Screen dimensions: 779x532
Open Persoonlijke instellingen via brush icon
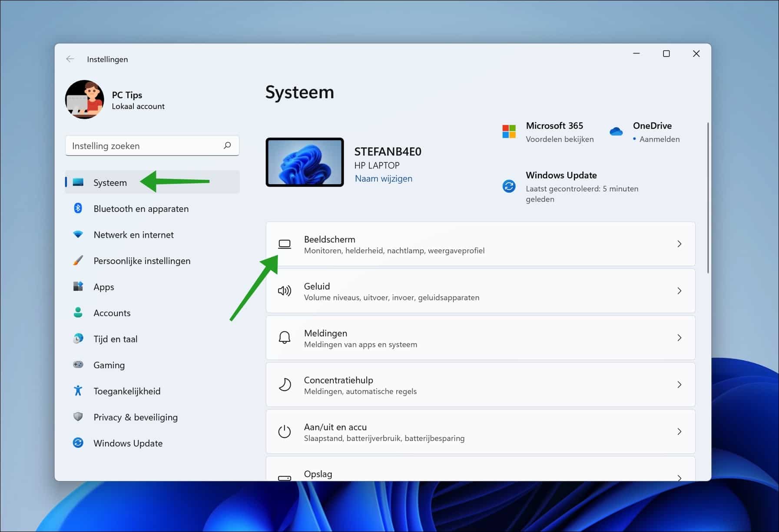[x=79, y=261]
